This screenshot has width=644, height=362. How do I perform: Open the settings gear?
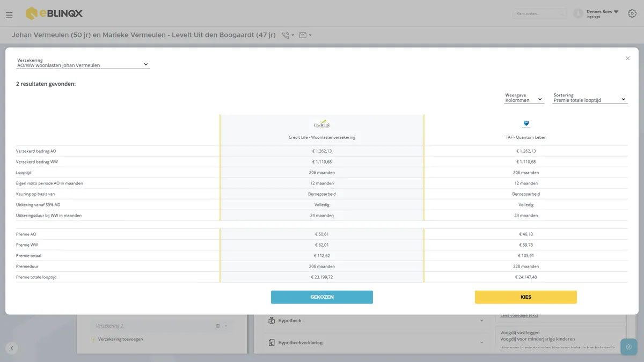(632, 13)
